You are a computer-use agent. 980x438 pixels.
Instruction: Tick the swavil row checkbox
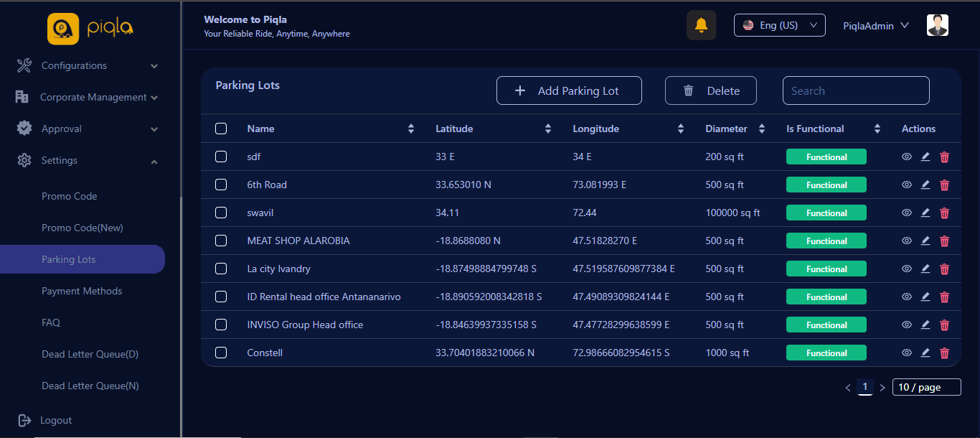point(221,213)
